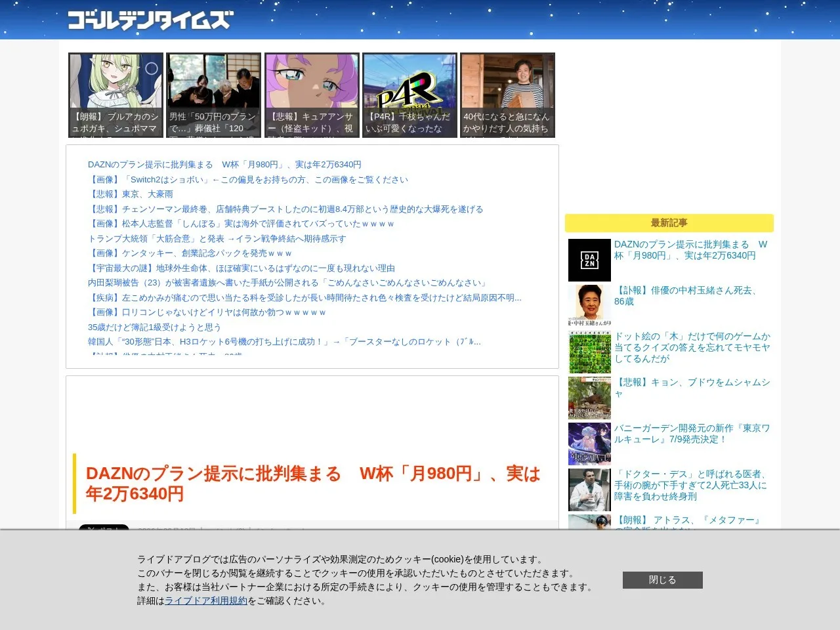Close the cookie banner with 閉じる
This screenshot has width=840, height=630.
[x=663, y=580]
